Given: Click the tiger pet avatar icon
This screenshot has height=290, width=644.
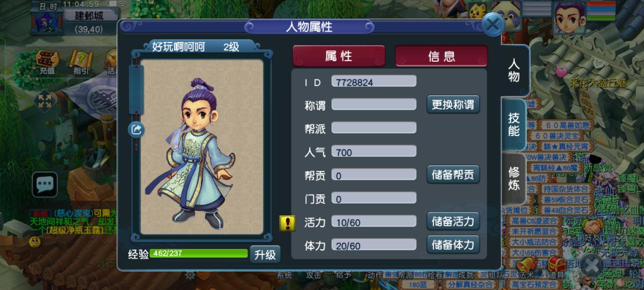Looking at the screenshot, I should pos(478,10).
